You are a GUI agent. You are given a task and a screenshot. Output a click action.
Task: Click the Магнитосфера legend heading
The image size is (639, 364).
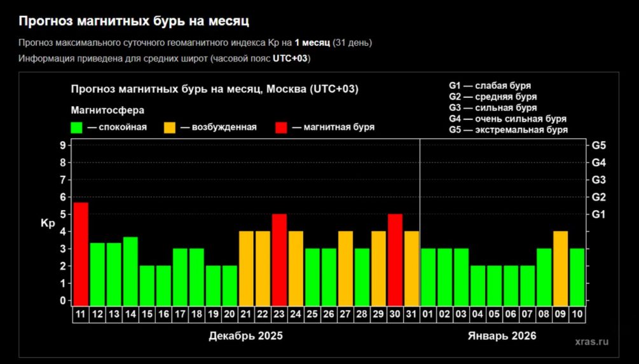pos(107,111)
